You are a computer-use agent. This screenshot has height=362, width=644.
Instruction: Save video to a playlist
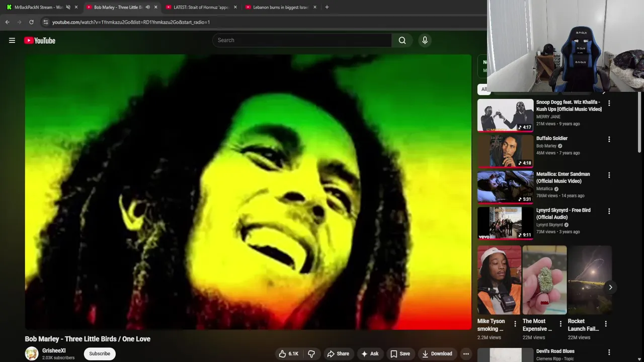[400, 353]
